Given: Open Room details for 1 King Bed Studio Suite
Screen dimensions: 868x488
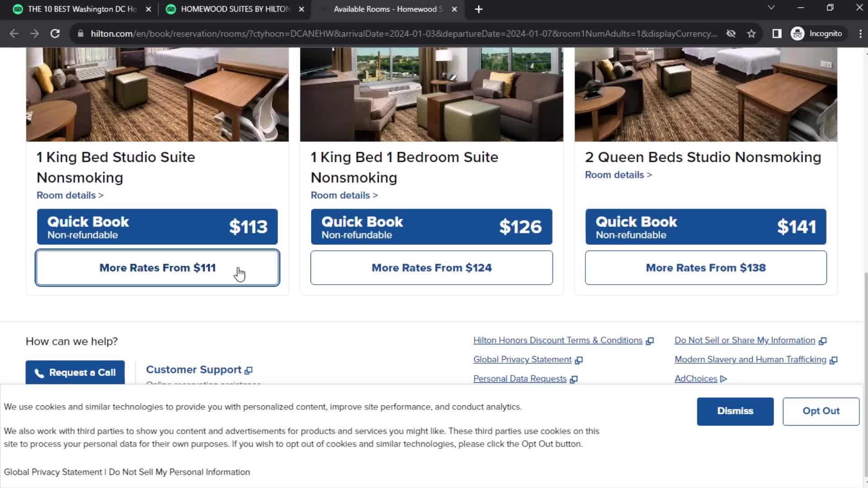Looking at the screenshot, I should [71, 194].
